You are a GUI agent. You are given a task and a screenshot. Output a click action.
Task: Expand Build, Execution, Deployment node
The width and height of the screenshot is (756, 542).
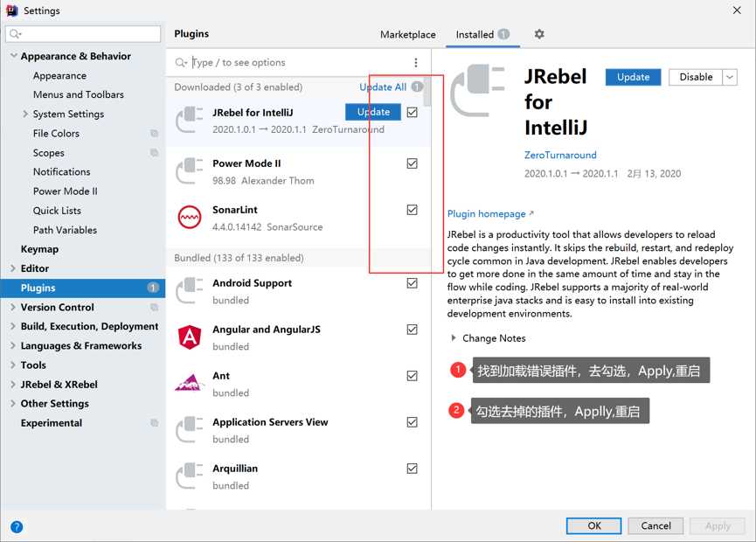pyautogui.click(x=13, y=326)
